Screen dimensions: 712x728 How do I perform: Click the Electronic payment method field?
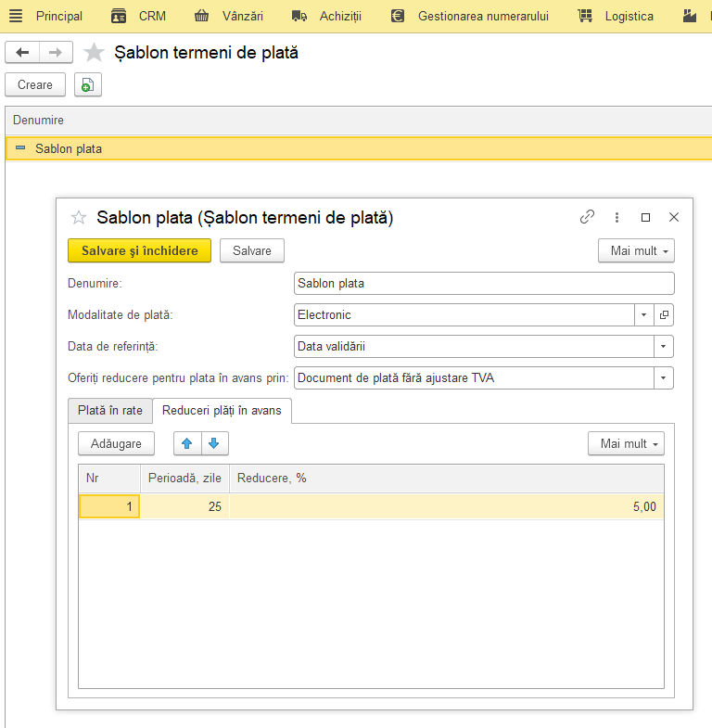464,314
